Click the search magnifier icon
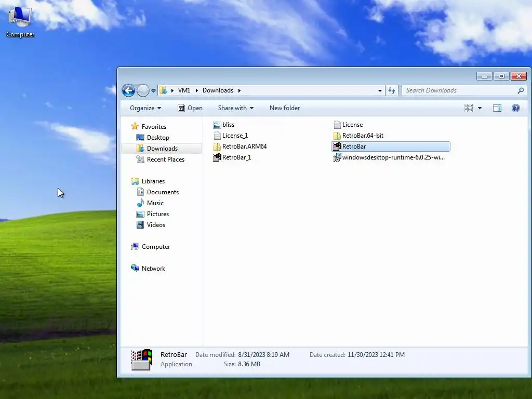 tap(521, 90)
